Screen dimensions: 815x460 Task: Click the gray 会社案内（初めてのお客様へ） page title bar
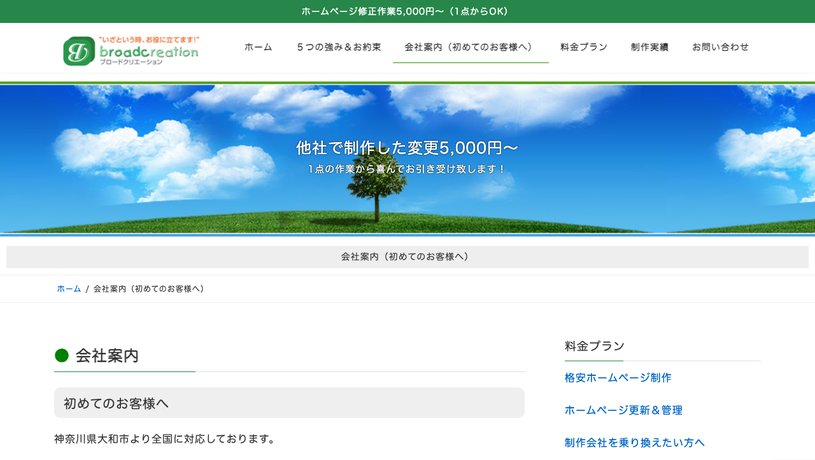(x=408, y=257)
